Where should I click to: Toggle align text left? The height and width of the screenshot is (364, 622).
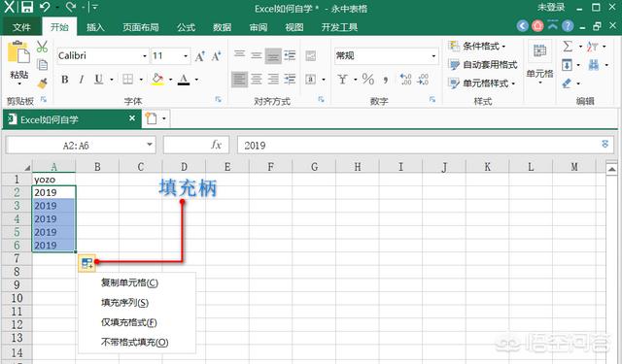pos(239,80)
